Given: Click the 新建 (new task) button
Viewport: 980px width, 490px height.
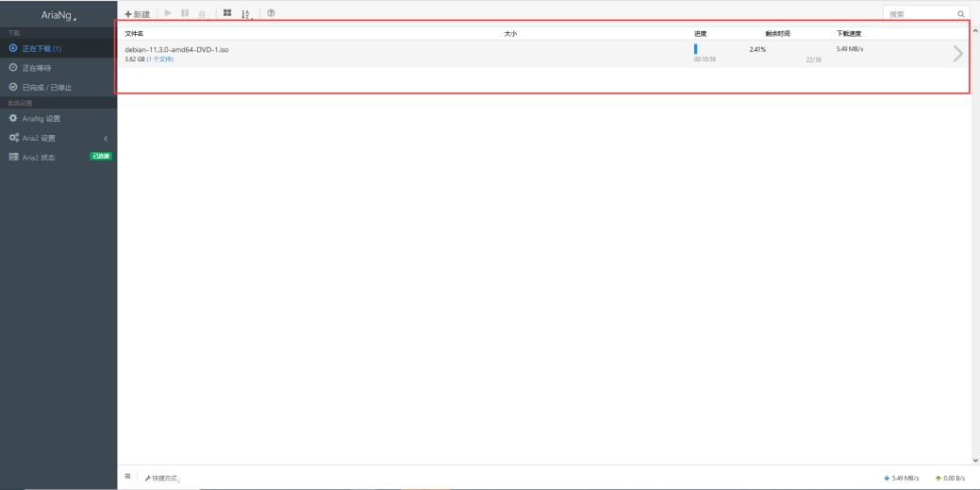Looking at the screenshot, I should point(138,13).
